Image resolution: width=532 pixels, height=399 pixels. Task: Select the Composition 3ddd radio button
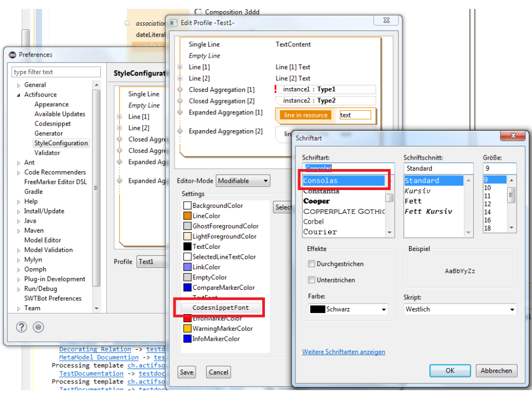[198, 12]
